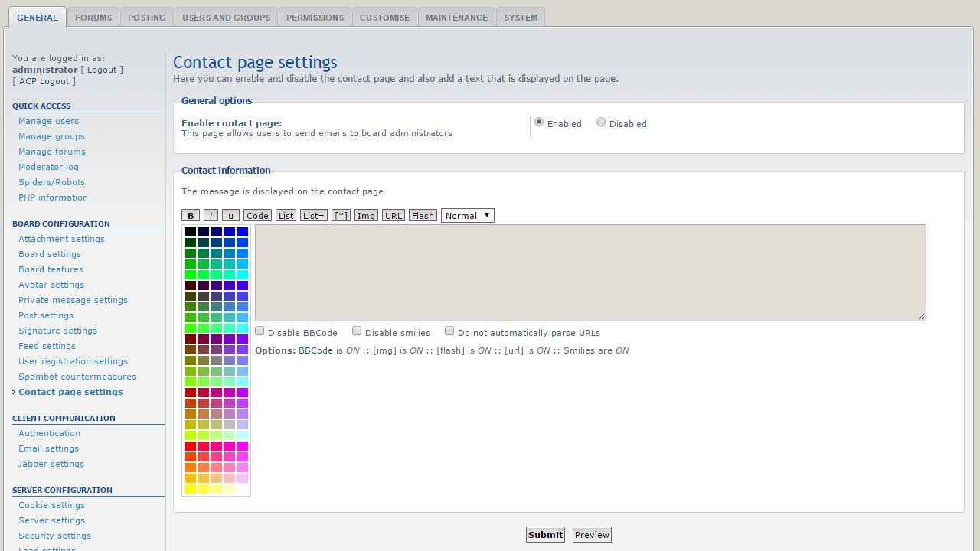Open Board settings
Viewport: 980px width, 551px height.
(x=50, y=254)
